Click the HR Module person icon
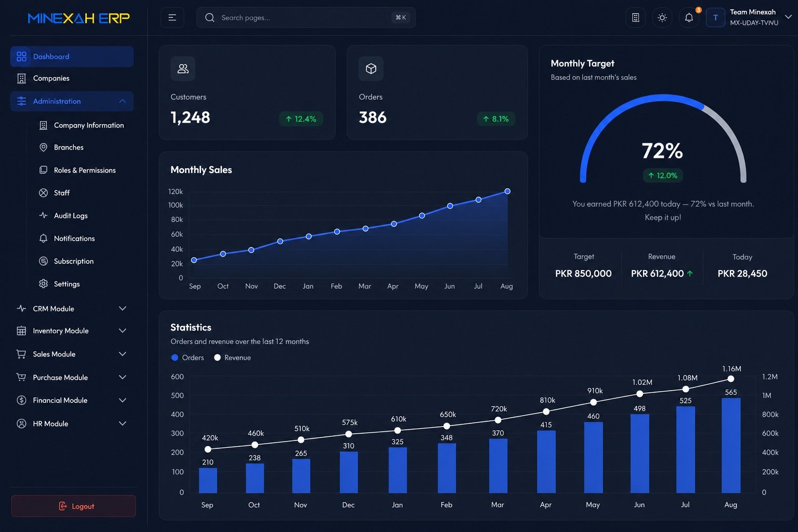The height and width of the screenshot is (532, 798). pos(21,423)
